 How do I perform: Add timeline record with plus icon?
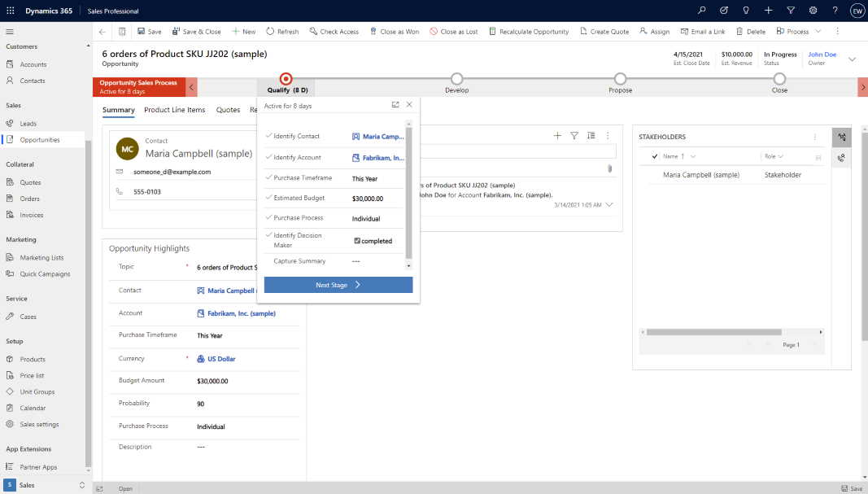pos(557,136)
